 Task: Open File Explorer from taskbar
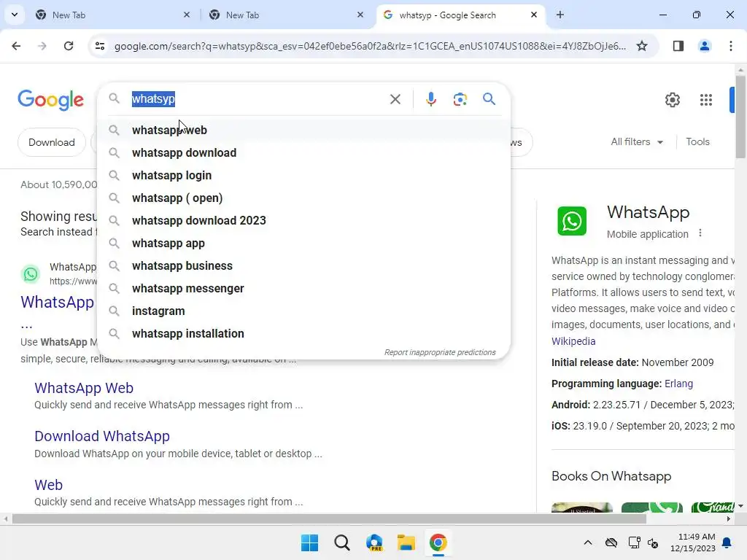click(406, 542)
